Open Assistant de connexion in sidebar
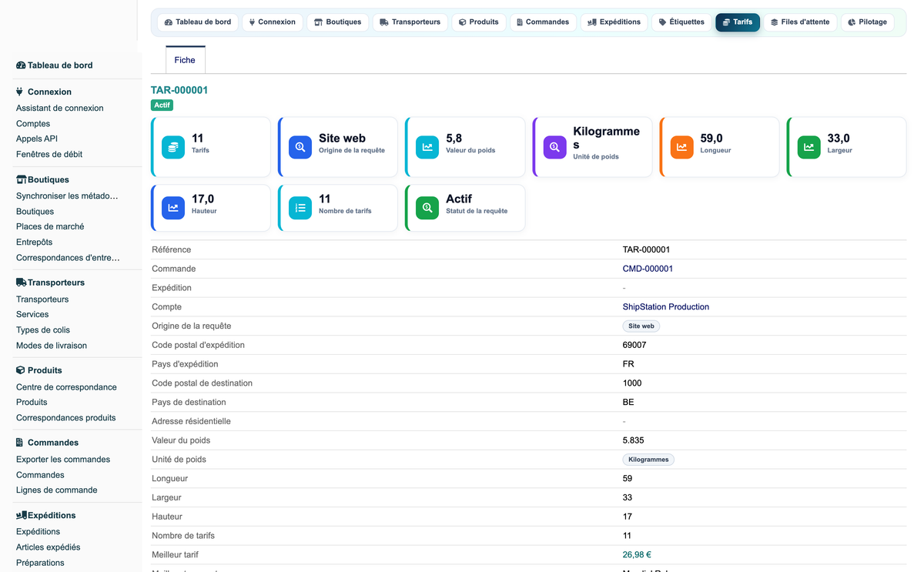This screenshot has height=572, width=924. 60,109
